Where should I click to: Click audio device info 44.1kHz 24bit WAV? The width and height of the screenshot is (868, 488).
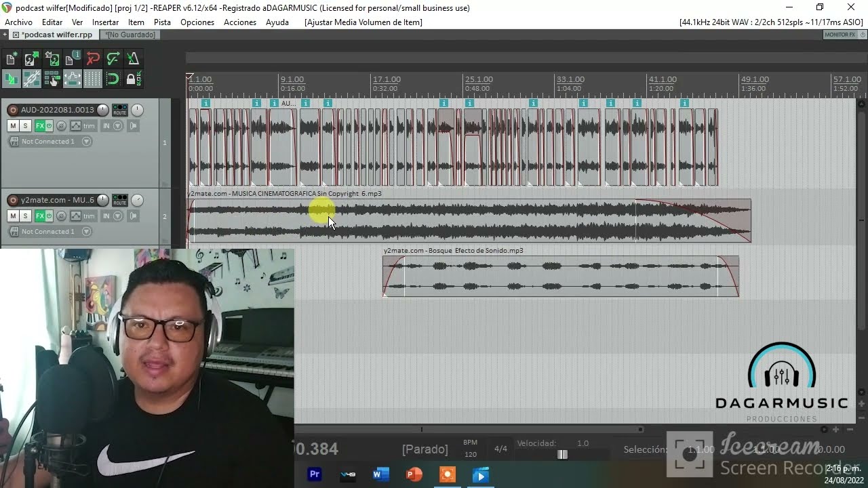point(771,22)
